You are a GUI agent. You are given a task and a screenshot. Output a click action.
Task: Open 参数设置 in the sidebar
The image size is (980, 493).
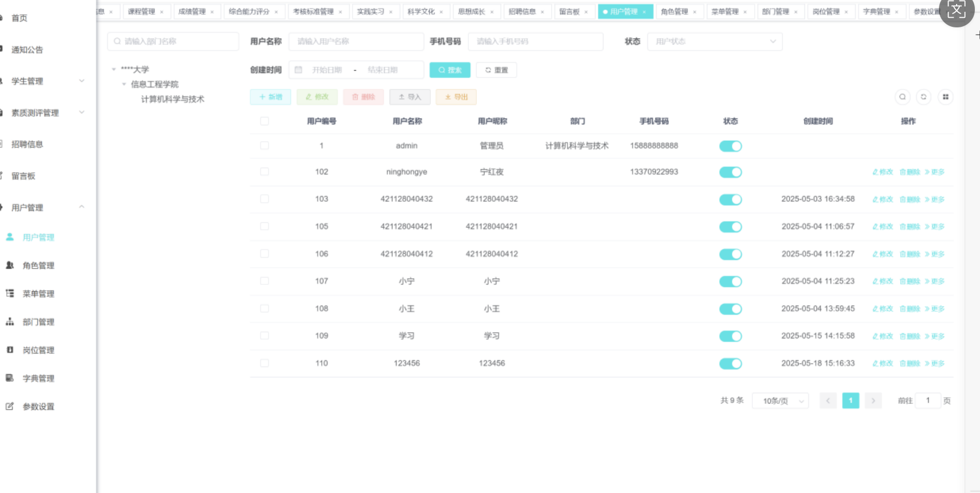(x=38, y=406)
